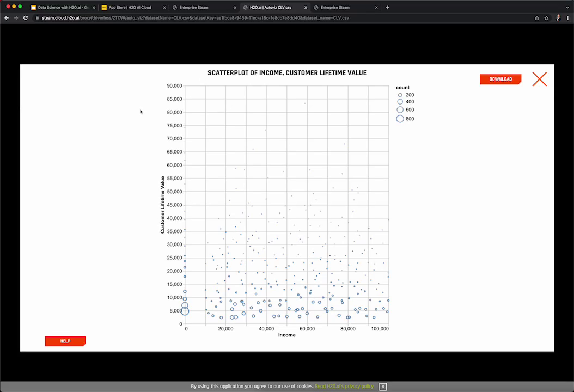
Task: Open H2O.ai's privacy policy link
Action: [x=343, y=386]
